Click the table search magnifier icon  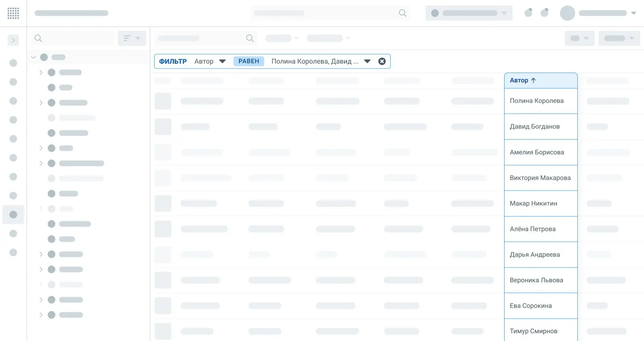click(x=250, y=38)
